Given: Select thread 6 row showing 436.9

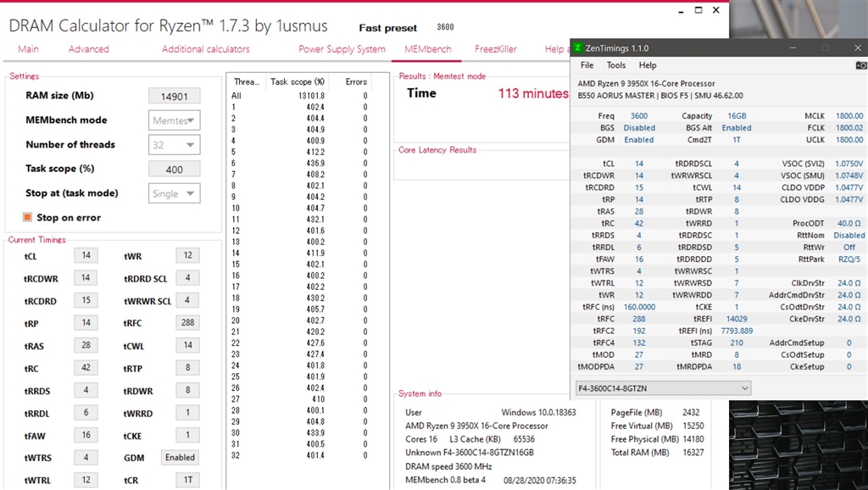Looking at the screenshot, I should tap(299, 164).
